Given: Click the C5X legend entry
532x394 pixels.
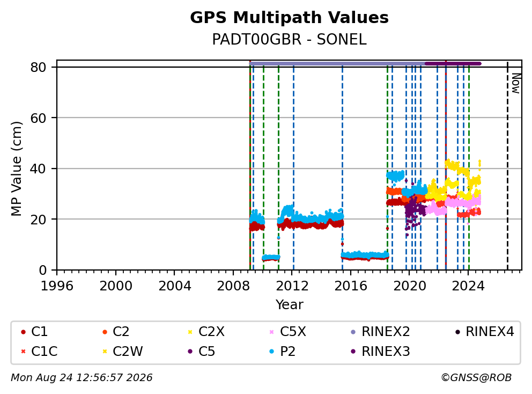Looking at the screenshot, I should [x=287, y=332].
